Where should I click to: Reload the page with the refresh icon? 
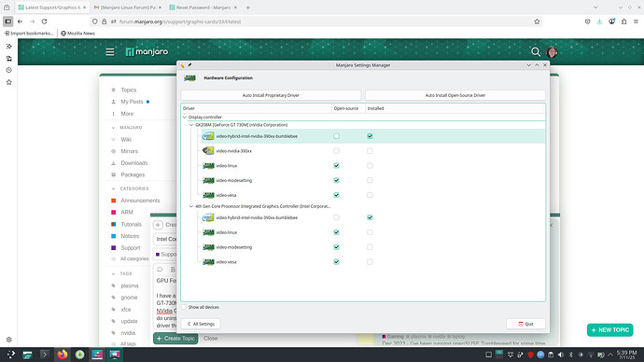tap(45, 21)
